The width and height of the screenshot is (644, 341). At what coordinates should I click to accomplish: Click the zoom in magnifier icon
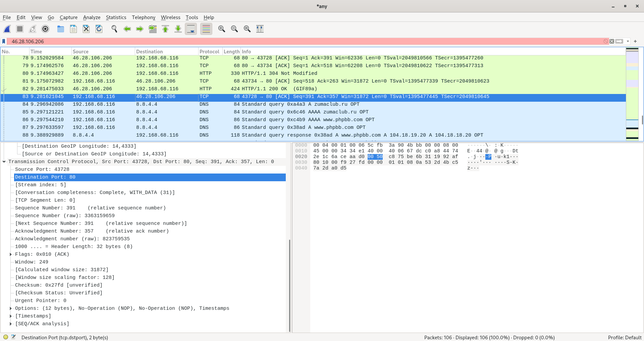[221, 29]
